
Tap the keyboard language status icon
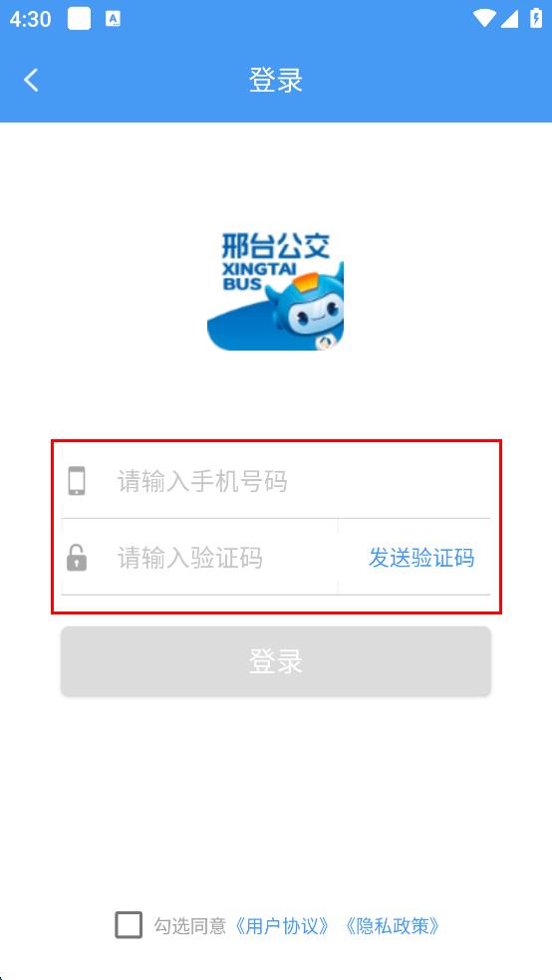(114, 19)
